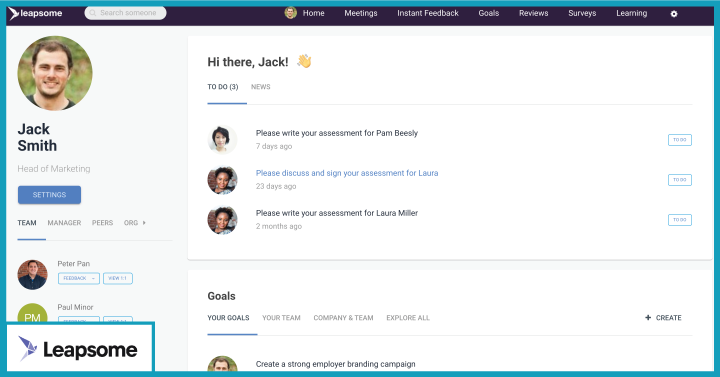Click avatar beside the Laura Miller assessment task
This screenshot has width=720, height=377.
[223, 220]
